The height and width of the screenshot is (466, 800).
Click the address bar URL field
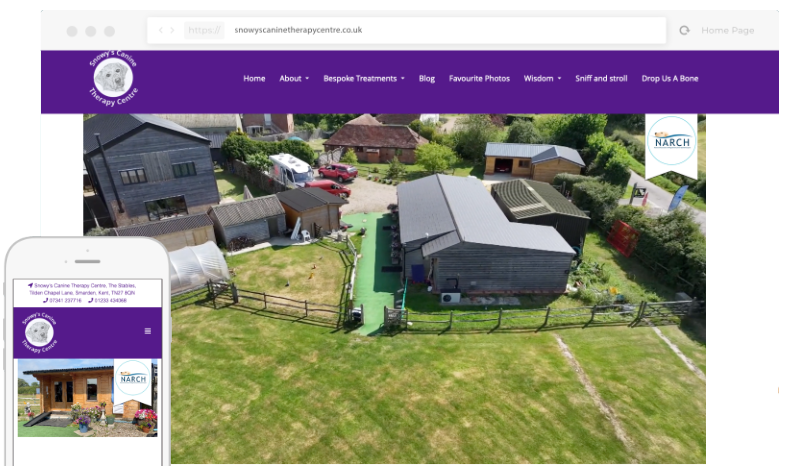(x=407, y=30)
